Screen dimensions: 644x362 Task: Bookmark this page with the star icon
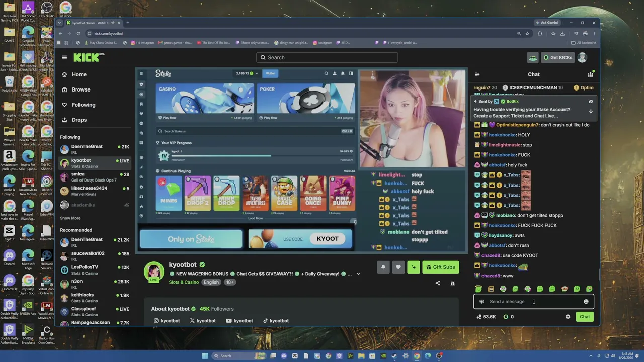click(527, 34)
